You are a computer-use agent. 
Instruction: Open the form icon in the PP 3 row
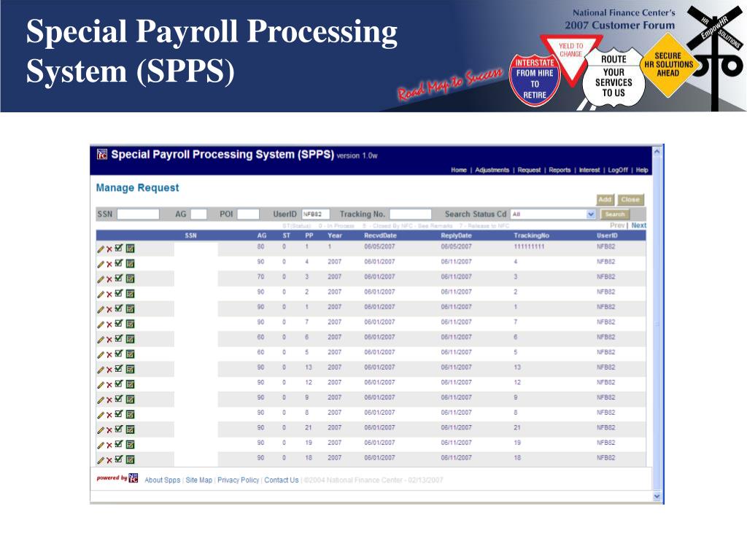tap(130, 279)
